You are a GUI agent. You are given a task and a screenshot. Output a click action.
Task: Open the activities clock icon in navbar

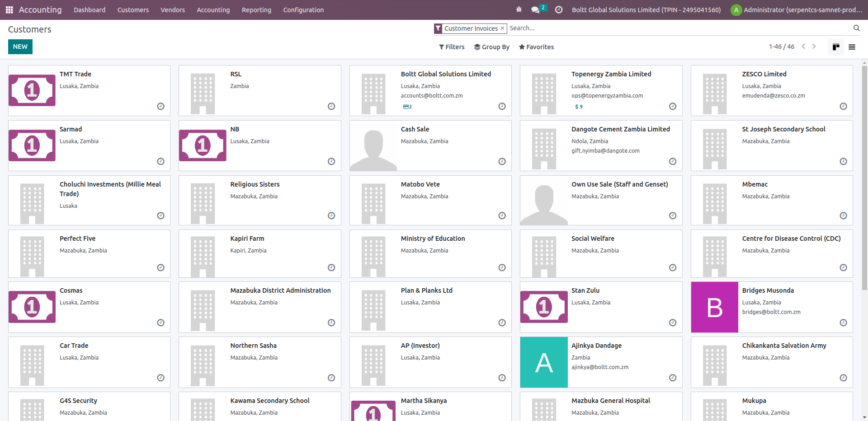[x=559, y=9]
